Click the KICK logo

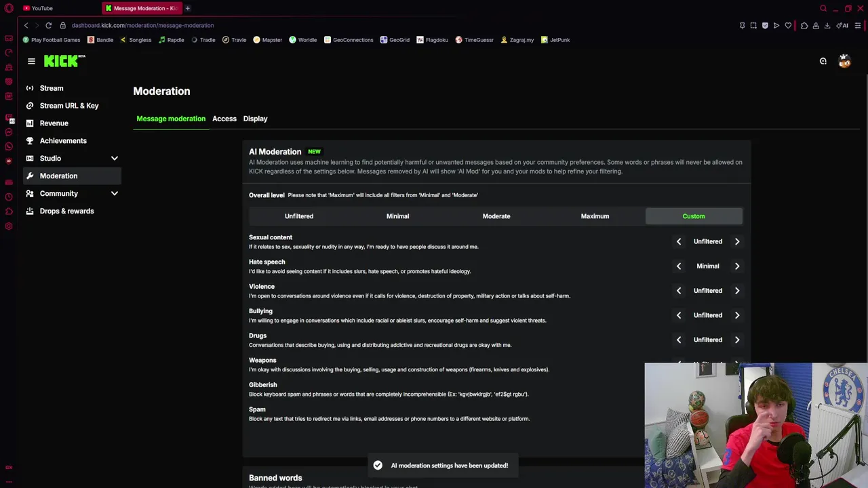64,61
